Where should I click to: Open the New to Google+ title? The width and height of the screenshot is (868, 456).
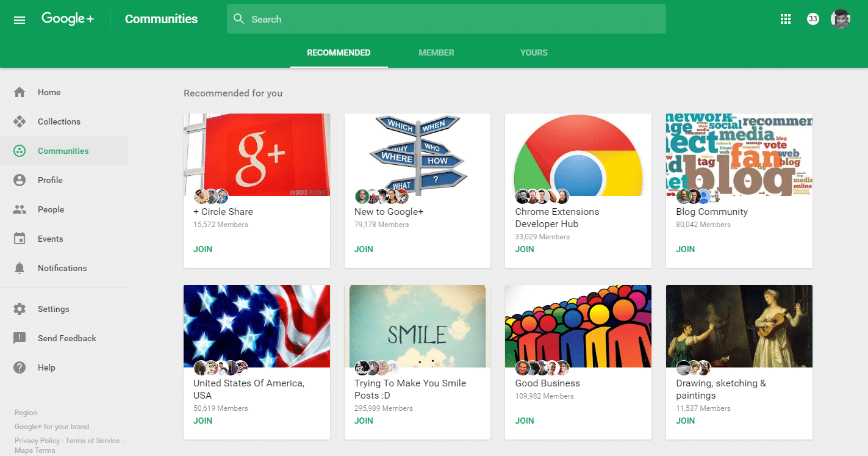(389, 212)
